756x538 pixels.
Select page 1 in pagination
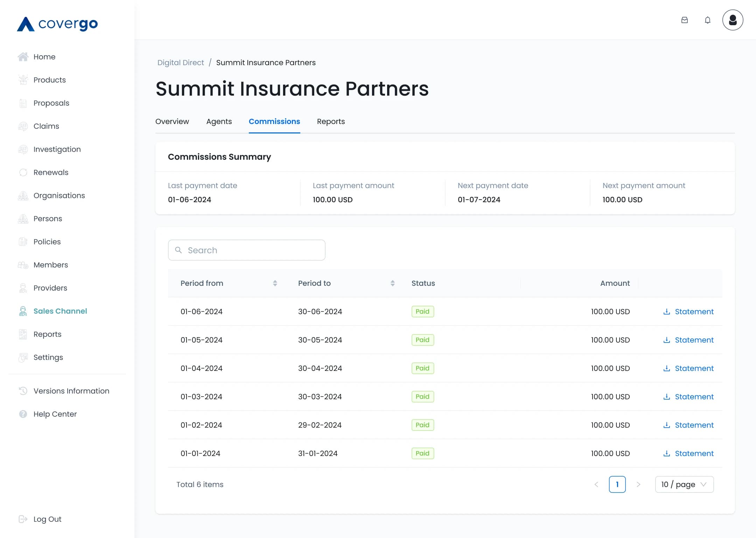617,484
